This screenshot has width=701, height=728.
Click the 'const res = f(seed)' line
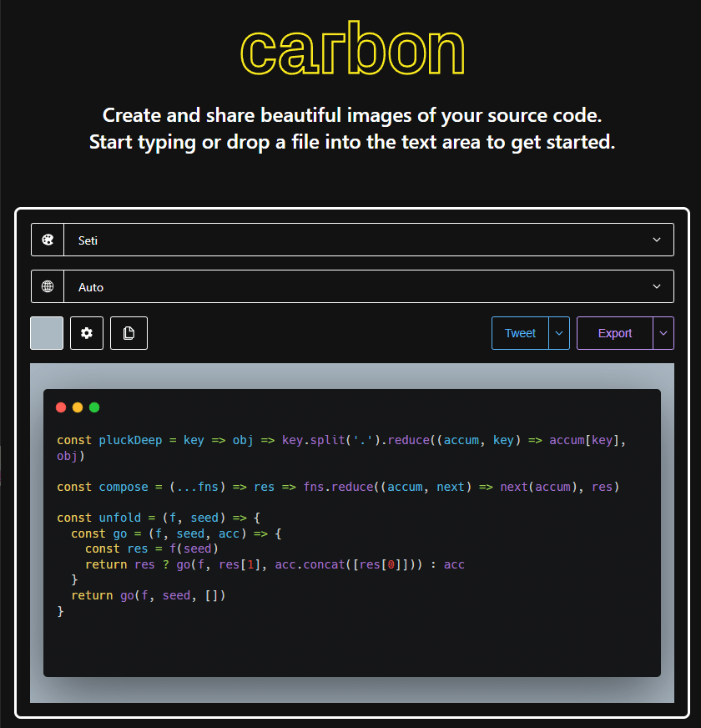pyautogui.click(x=151, y=549)
